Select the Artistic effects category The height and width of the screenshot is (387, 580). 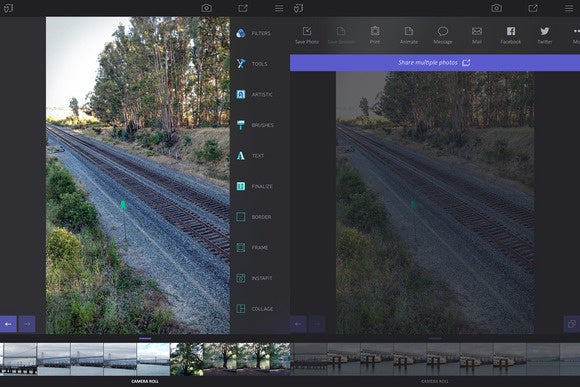click(x=254, y=94)
